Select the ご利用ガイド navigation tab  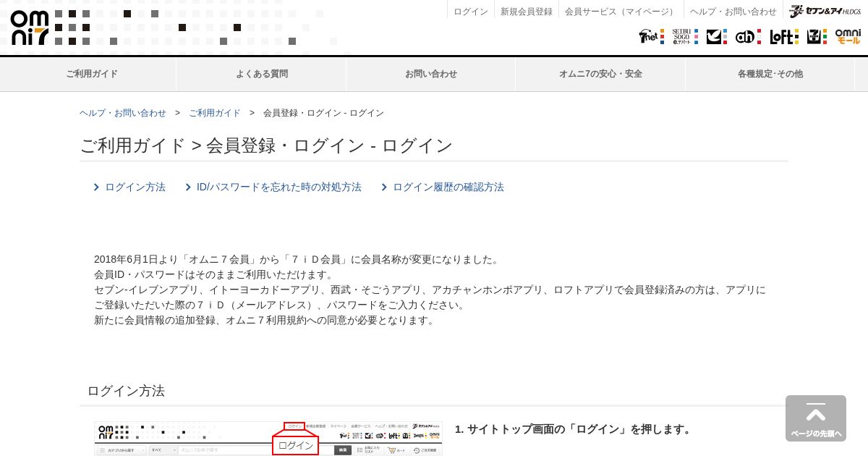(x=92, y=74)
